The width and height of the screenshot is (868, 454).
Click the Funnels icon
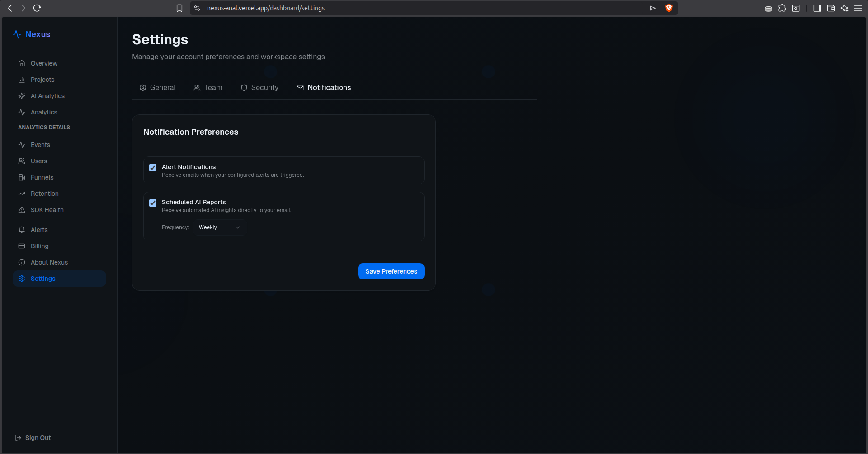22,177
